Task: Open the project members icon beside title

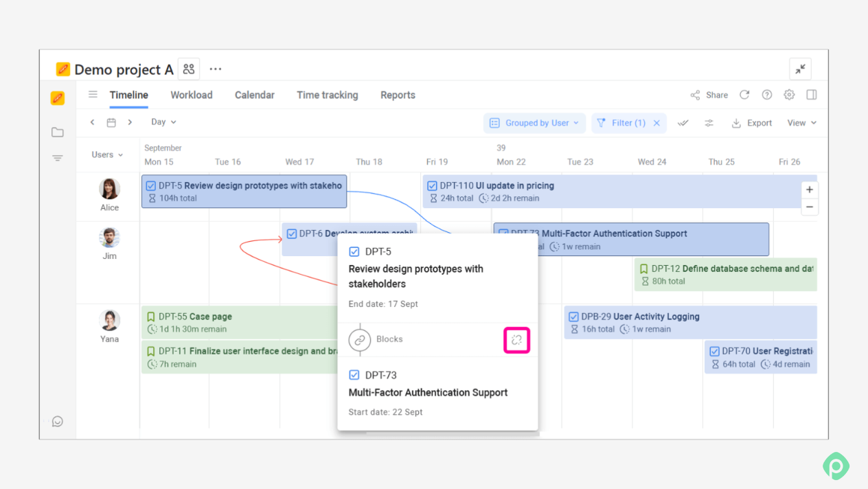Action: [189, 69]
